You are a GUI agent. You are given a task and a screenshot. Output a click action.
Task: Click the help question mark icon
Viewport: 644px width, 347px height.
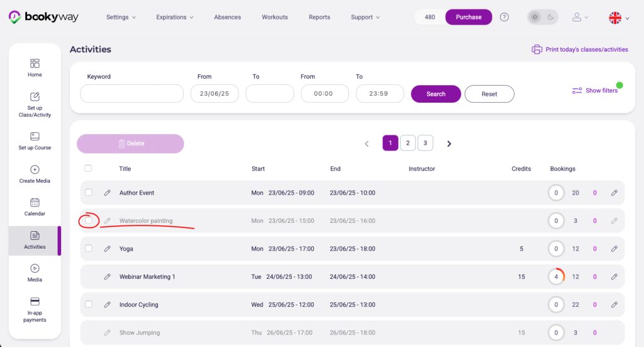pos(504,17)
